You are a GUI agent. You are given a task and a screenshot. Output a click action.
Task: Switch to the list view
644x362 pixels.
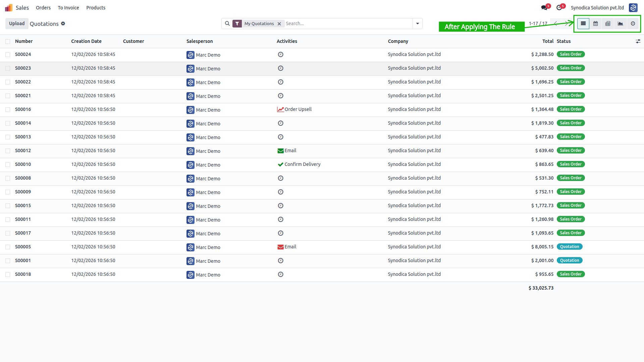pyautogui.click(x=583, y=23)
